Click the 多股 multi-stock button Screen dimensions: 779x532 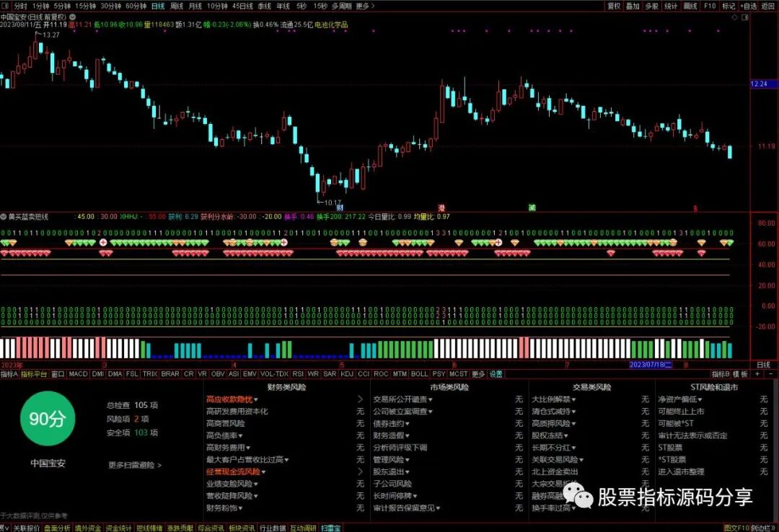(x=652, y=6)
